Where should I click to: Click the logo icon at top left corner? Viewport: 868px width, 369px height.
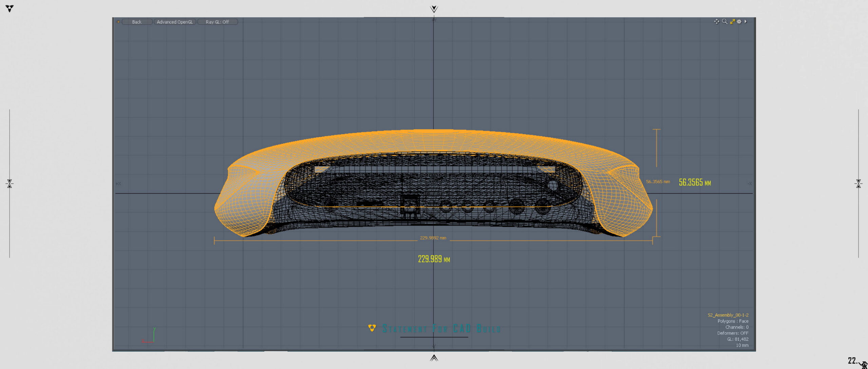[10, 8]
